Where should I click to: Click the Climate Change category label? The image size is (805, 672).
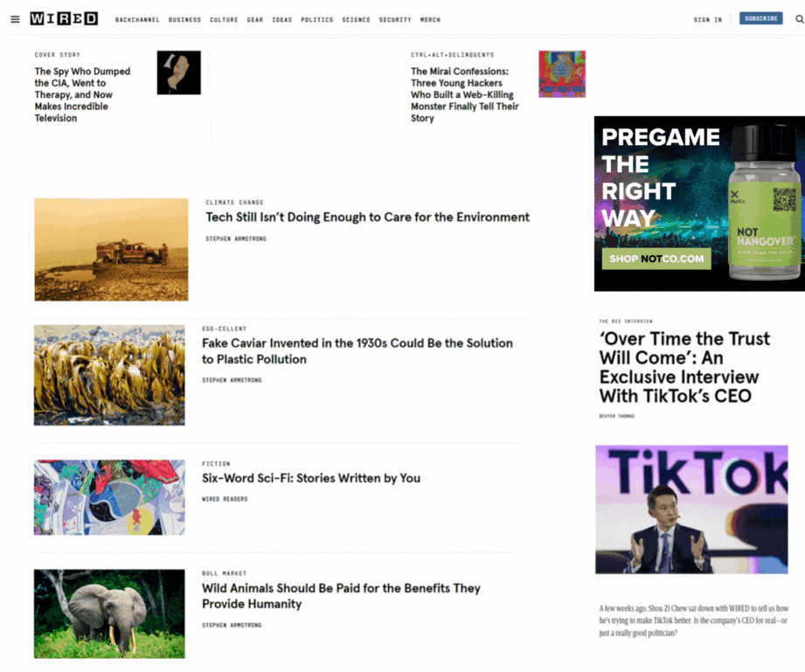point(234,203)
